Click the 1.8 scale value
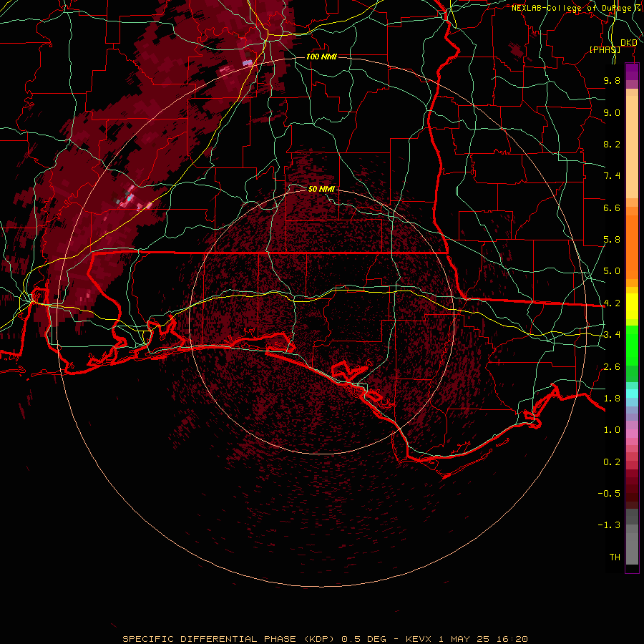The image size is (644, 644). pos(612,399)
